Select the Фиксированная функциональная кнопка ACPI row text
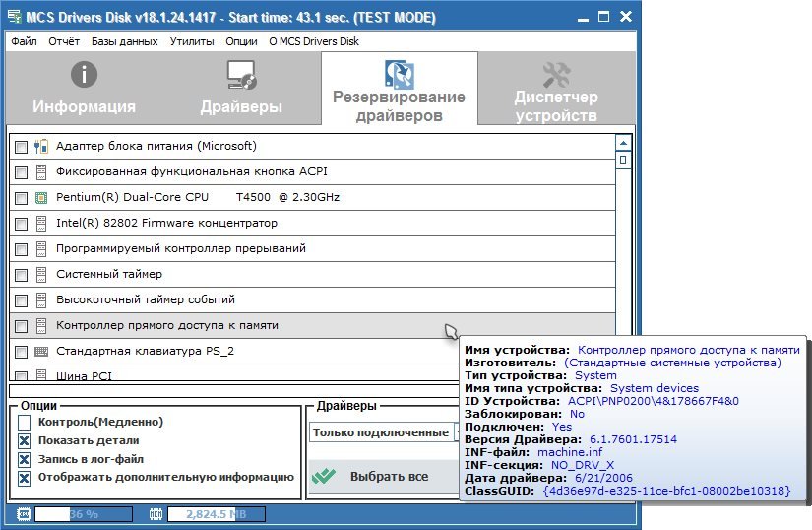812x530 pixels. [192, 171]
